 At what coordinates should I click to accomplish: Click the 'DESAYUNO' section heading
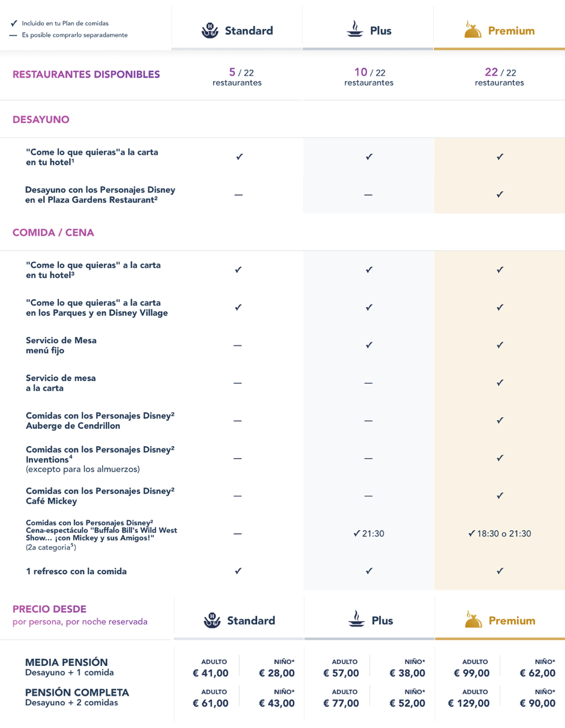coord(41,120)
